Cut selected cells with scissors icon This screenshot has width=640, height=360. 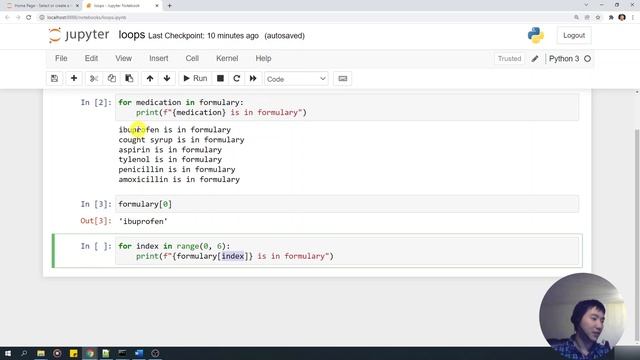click(94, 78)
